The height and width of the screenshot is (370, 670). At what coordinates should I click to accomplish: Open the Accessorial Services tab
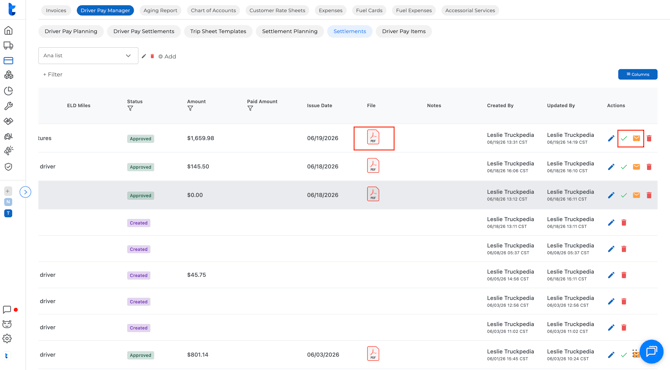point(470,10)
